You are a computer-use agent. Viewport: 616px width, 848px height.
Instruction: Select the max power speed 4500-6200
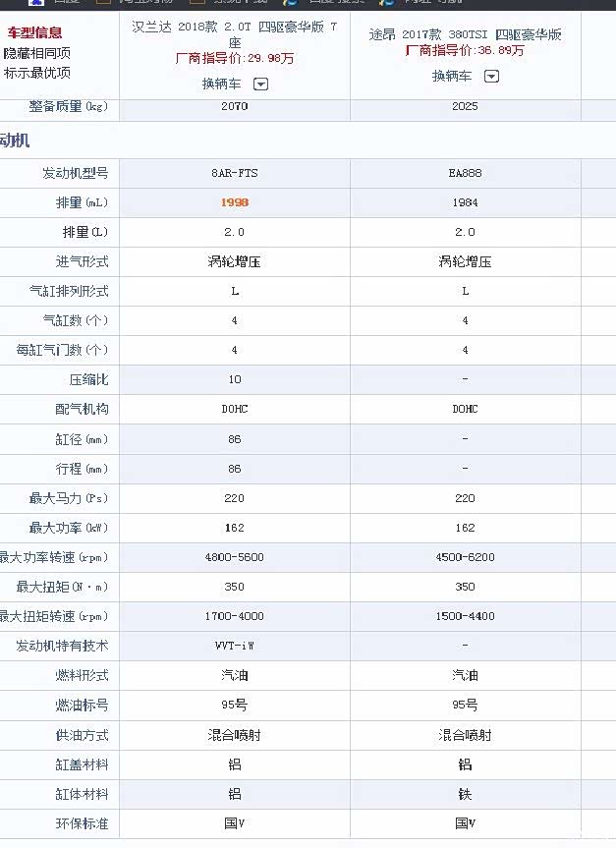click(465, 557)
